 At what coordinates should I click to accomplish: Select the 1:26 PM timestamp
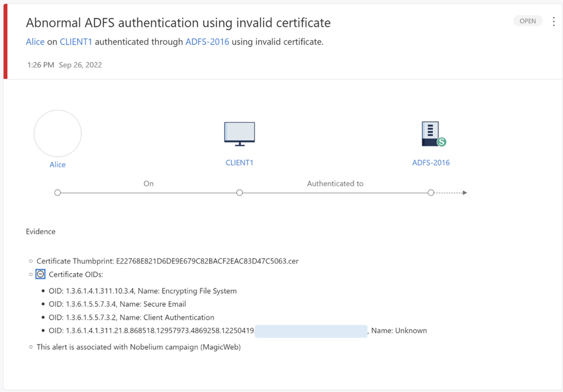(41, 65)
